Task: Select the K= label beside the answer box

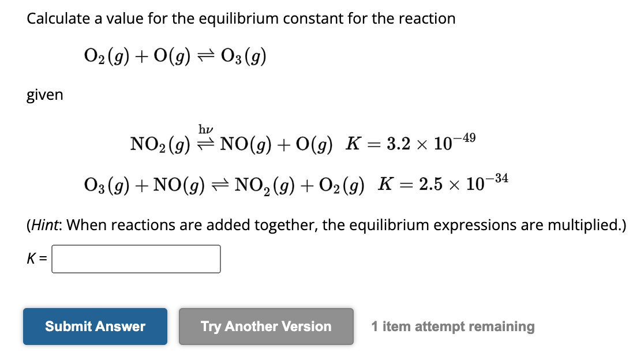Action: (36, 259)
